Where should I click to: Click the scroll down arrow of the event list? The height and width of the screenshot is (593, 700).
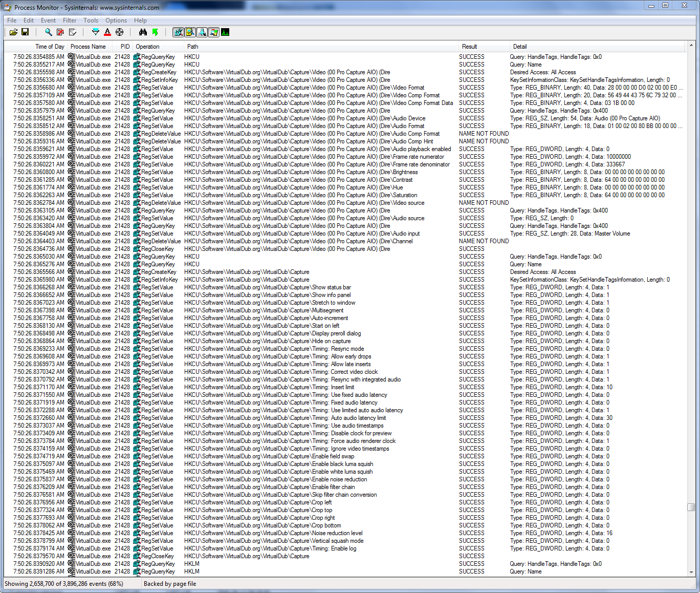point(691,572)
